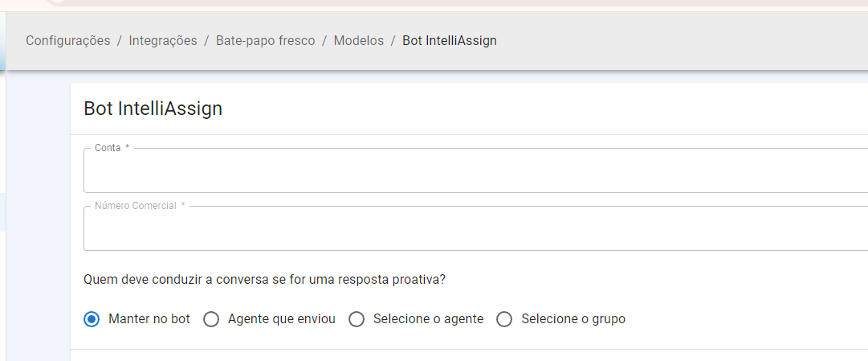Click the Bot IntelliAssign breadcrumb item

coord(450,40)
